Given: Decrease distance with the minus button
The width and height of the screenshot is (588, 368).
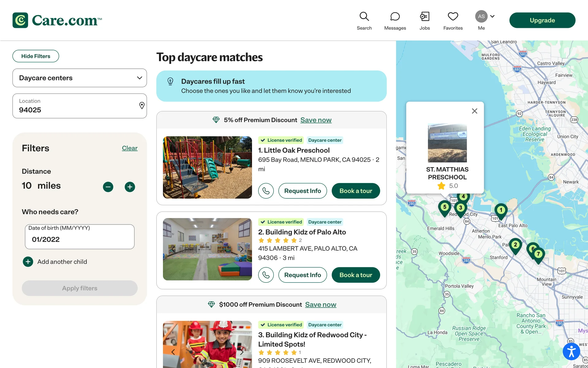Looking at the screenshot, I should click(x=108, y=187).
